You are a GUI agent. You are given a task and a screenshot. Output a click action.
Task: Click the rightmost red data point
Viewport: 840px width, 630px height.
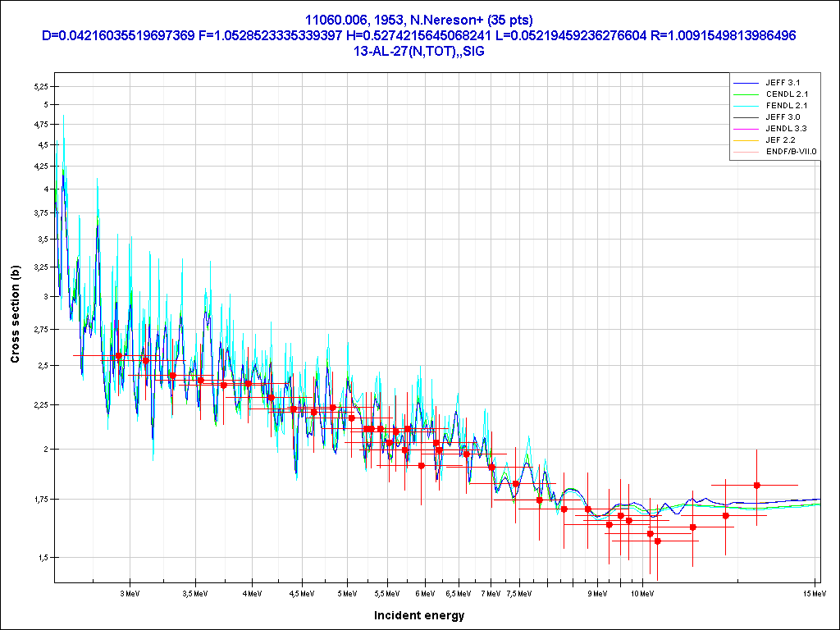(757, 485)
